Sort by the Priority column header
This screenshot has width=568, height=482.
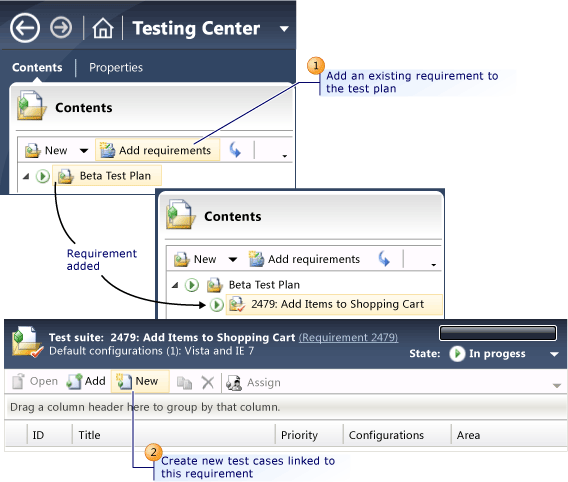pyautogui.click(x=309, y=435)
